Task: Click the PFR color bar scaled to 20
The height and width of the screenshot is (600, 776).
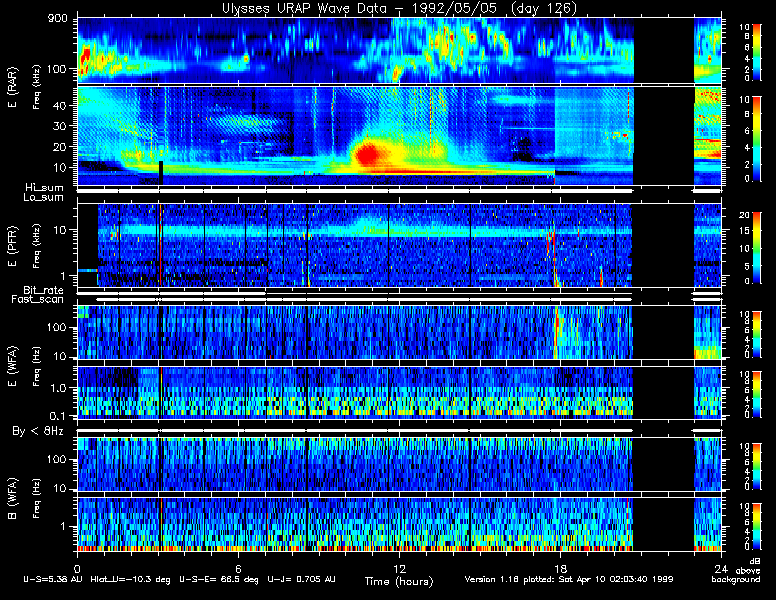Action: pos(757,248)
